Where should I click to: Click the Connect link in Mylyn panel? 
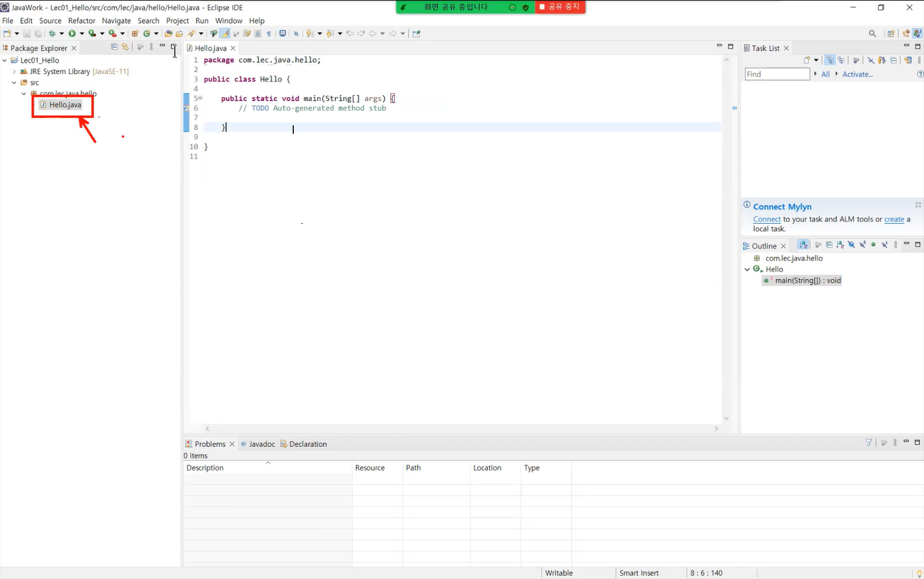pyautogui.click(x=766, y=219)
